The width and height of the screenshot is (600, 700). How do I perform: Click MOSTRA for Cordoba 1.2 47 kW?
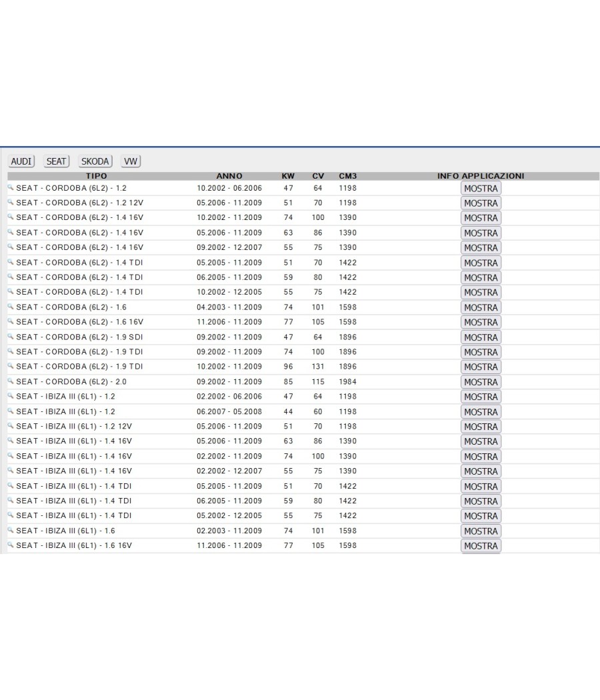481,189
